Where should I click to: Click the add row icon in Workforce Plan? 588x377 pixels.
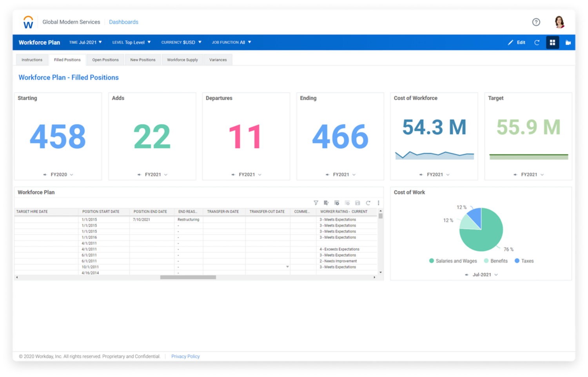click(336, 203)
